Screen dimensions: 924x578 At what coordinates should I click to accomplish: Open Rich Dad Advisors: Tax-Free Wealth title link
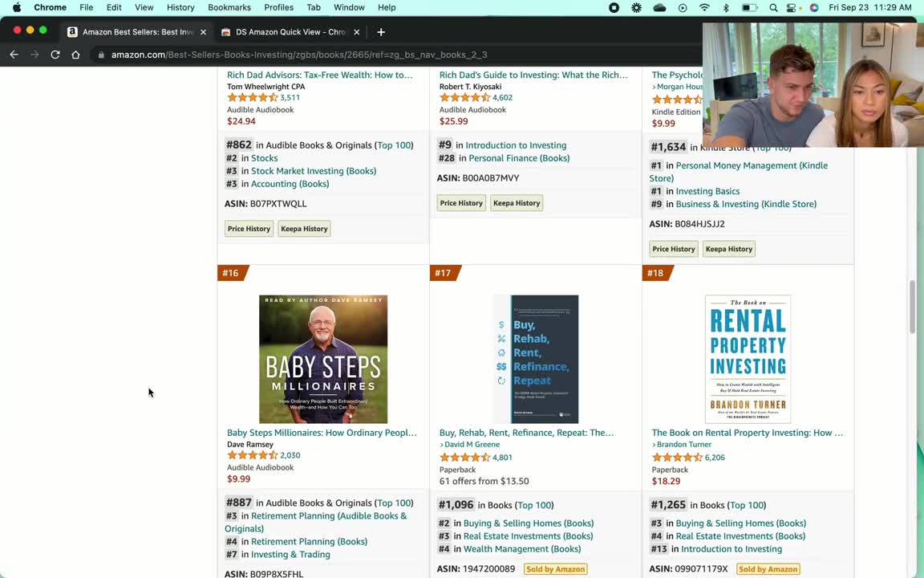[319, 75]
